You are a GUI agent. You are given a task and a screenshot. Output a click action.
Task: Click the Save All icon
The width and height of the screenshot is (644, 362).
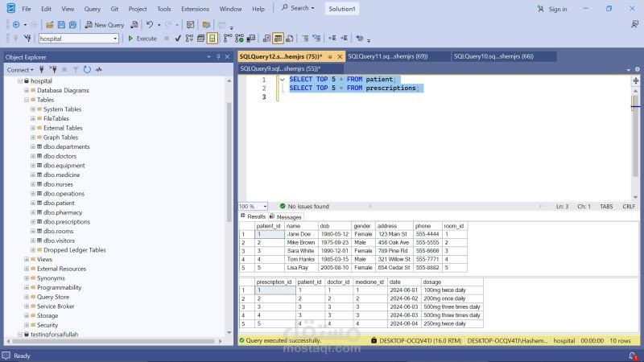(x=72, y=25)
